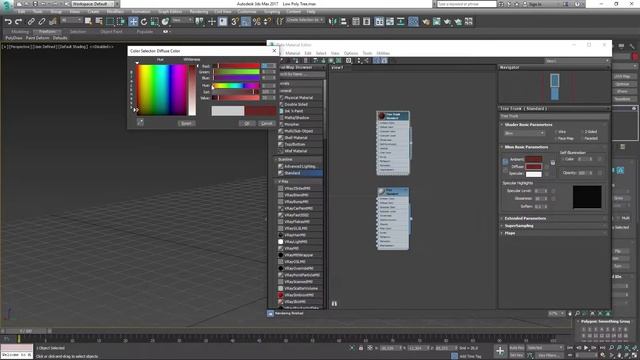Activate the Select and Link tool
The width and height of the screenshot is (640, 360).
coord(31,22)
